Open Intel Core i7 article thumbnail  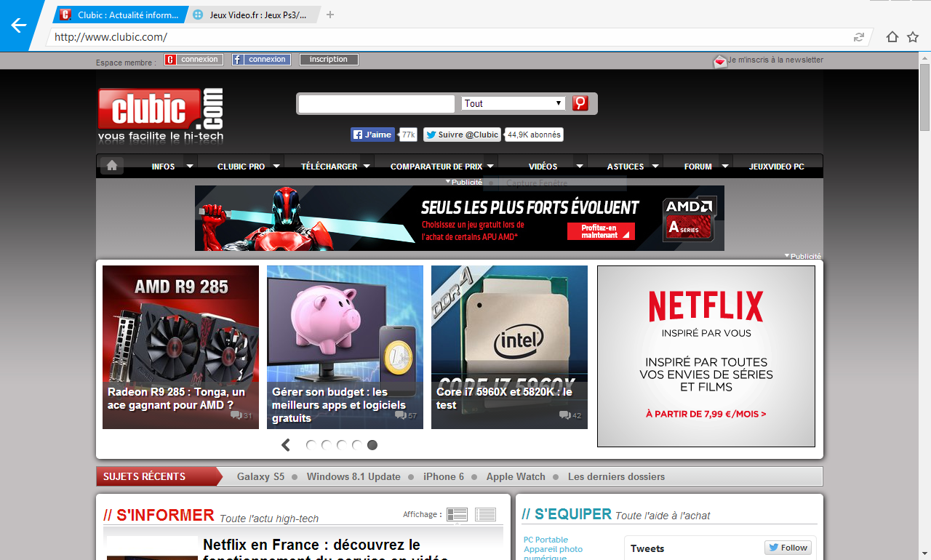pyautogui.click(x=509, y=347)
